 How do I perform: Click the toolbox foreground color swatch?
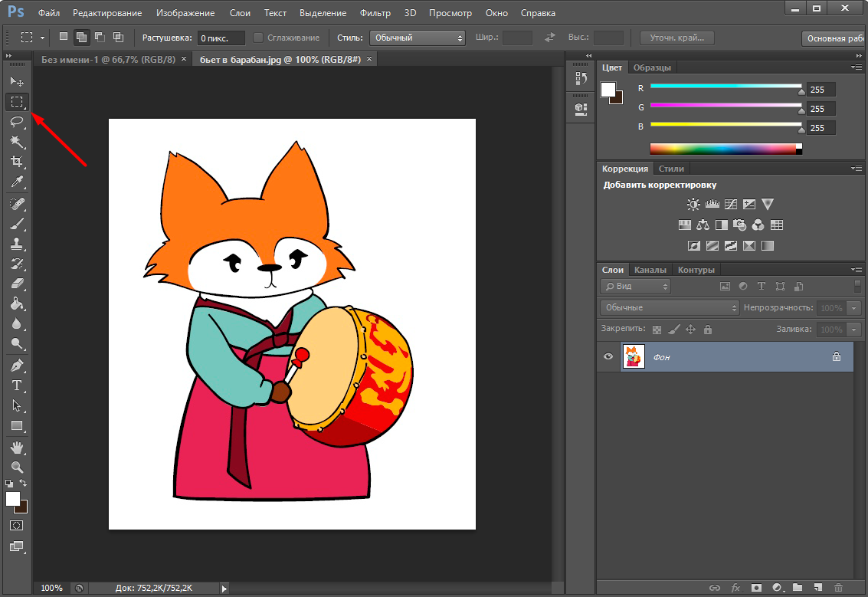(13, 499)
